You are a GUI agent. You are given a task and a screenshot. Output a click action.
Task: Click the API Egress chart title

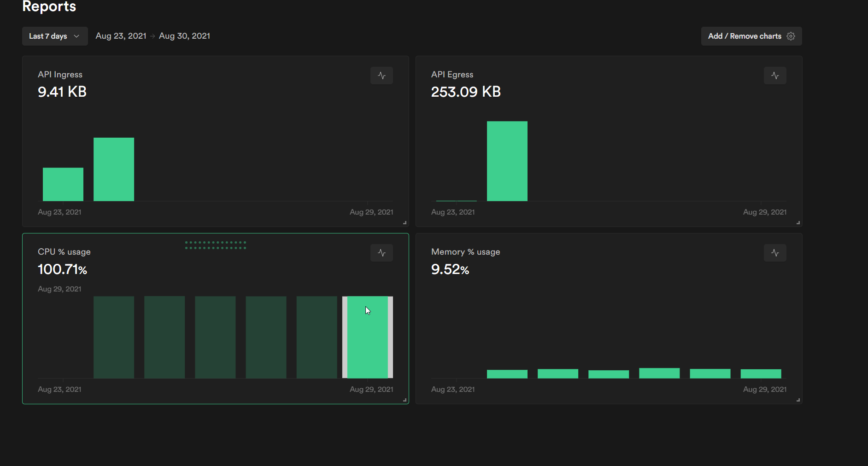point(452,75)
